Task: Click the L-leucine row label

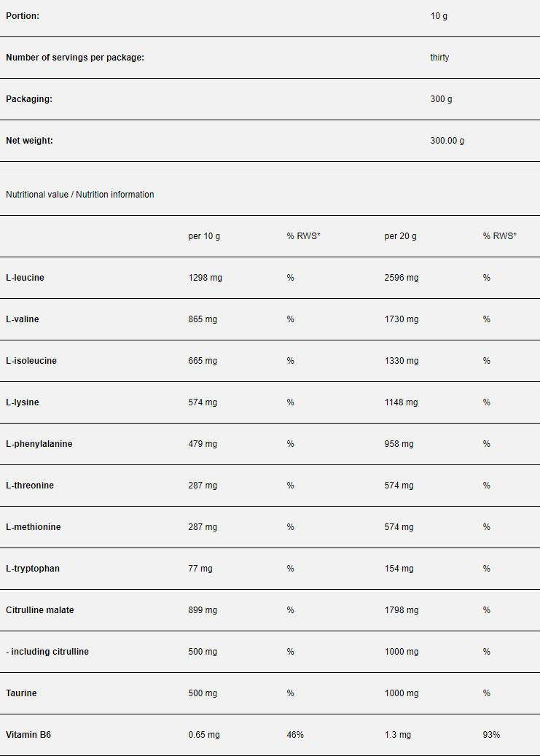Action: (x=25, y=278)
